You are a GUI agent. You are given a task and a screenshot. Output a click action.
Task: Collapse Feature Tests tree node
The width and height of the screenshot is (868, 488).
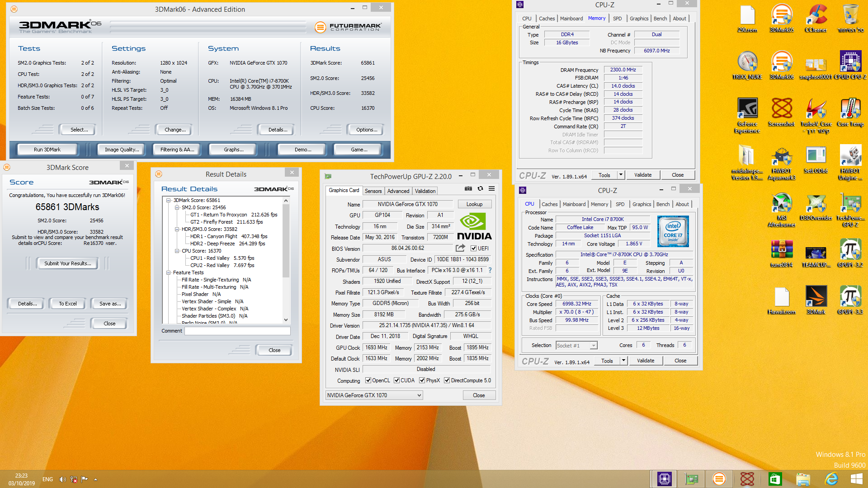pos(169,272)
